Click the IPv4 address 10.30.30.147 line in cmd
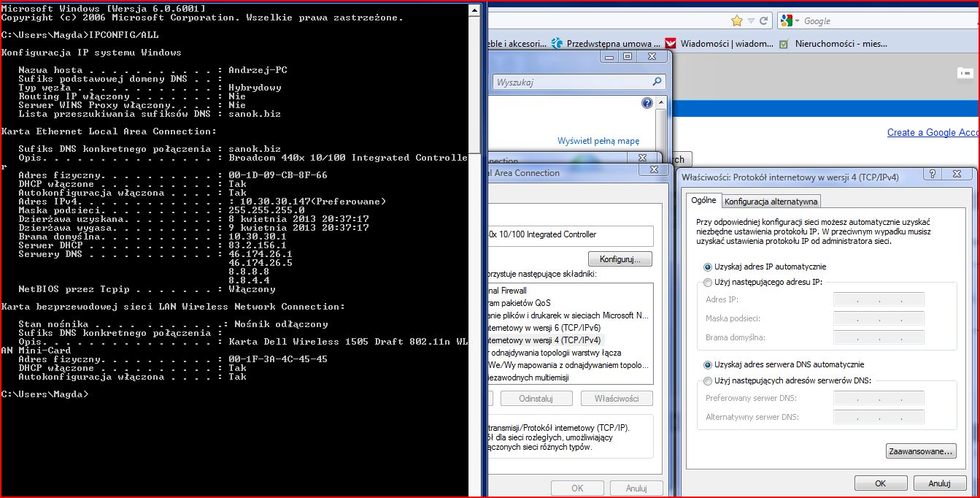Viewport: 980px width, 498px height. [x=202, y=202]
